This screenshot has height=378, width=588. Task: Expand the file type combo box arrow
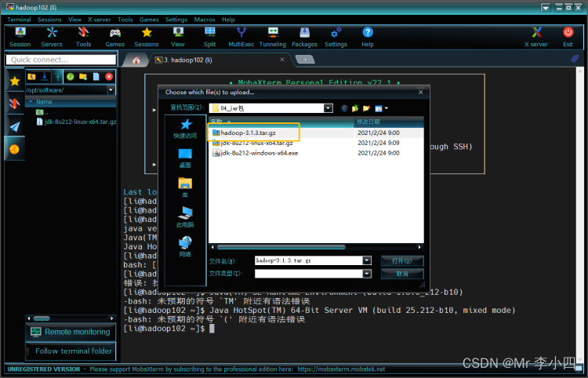pos(367,274)
